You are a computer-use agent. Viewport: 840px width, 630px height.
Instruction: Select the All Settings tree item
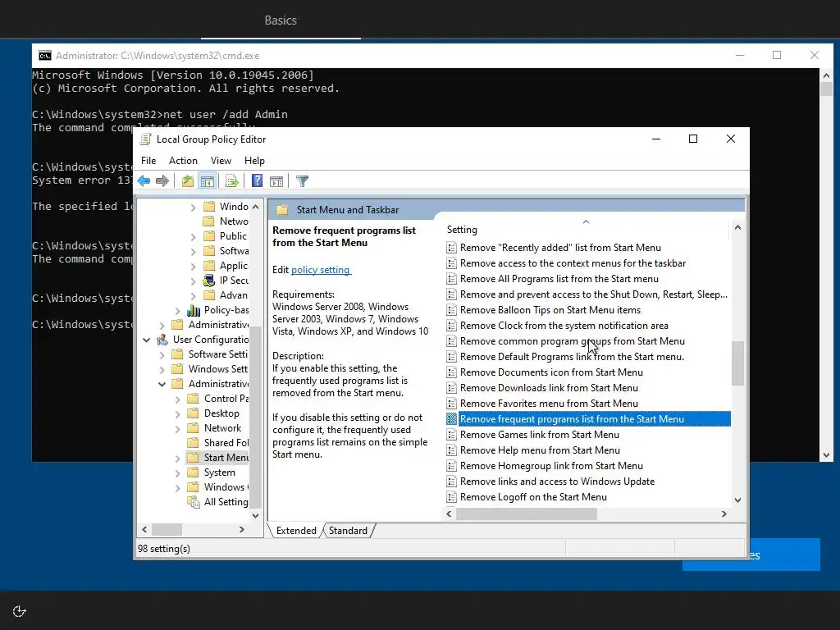point(217,502)
